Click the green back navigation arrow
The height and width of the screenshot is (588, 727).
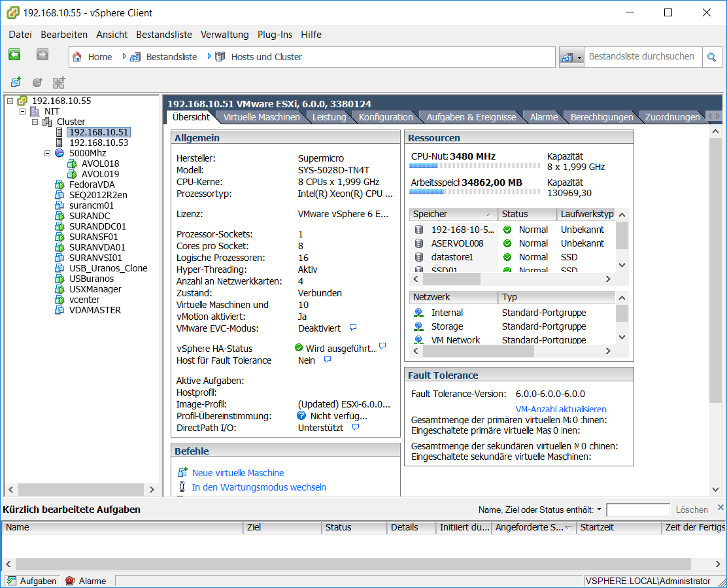(x=14, y=55)
